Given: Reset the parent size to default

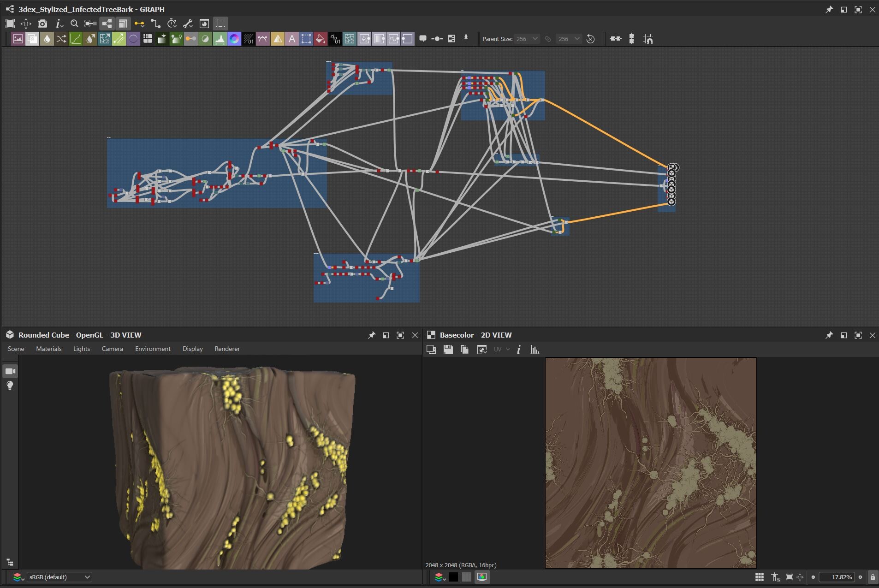Looking at the screenshot, I should (x=590, y=39).
